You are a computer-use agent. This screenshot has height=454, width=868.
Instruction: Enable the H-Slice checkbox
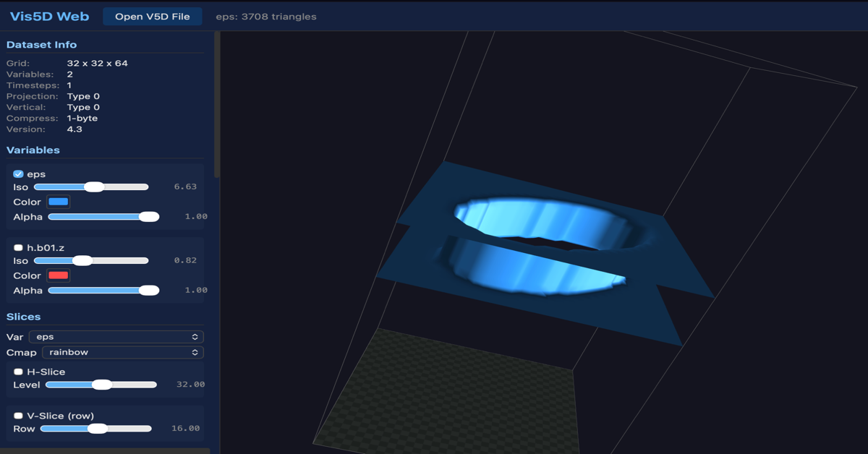pyautogui.click(x=18, y=372)
